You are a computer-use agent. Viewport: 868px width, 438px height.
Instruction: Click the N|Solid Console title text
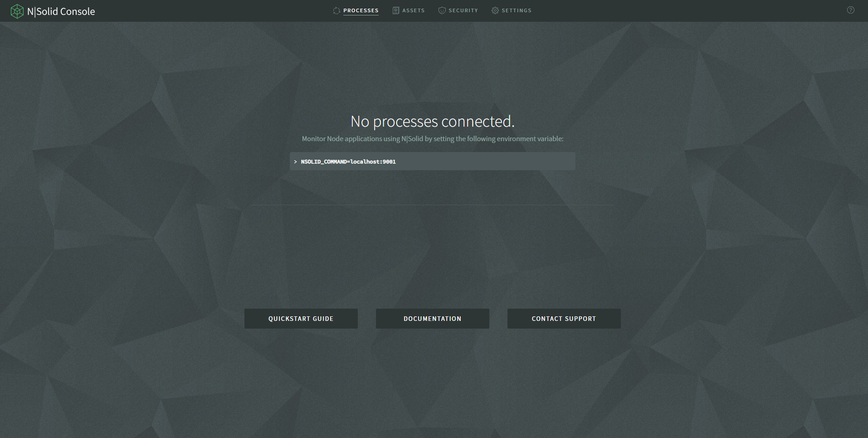tap(61, 11)
